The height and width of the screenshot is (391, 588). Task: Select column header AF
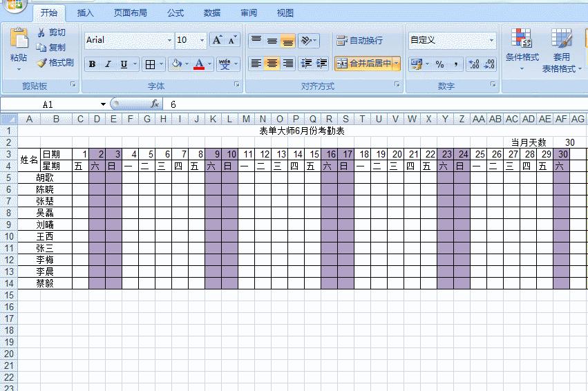(561, 120)
